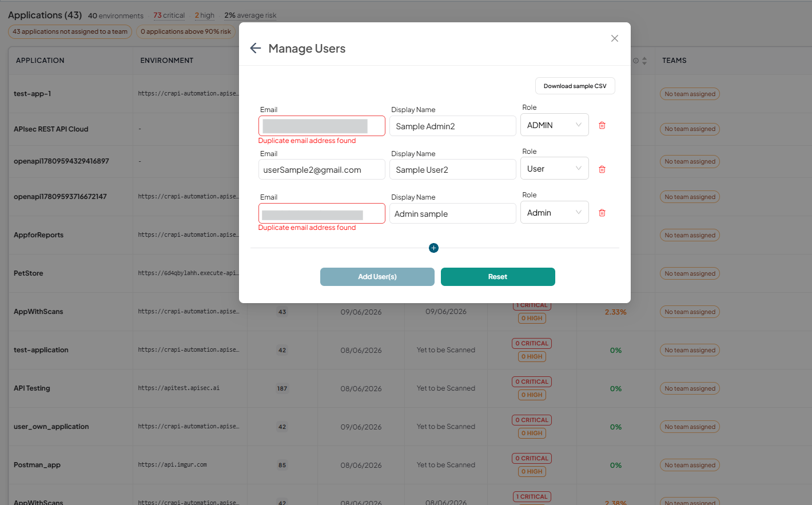Open the openapi17809593716672147 application
Screen dimensions: 812x505
pos(60,197)
